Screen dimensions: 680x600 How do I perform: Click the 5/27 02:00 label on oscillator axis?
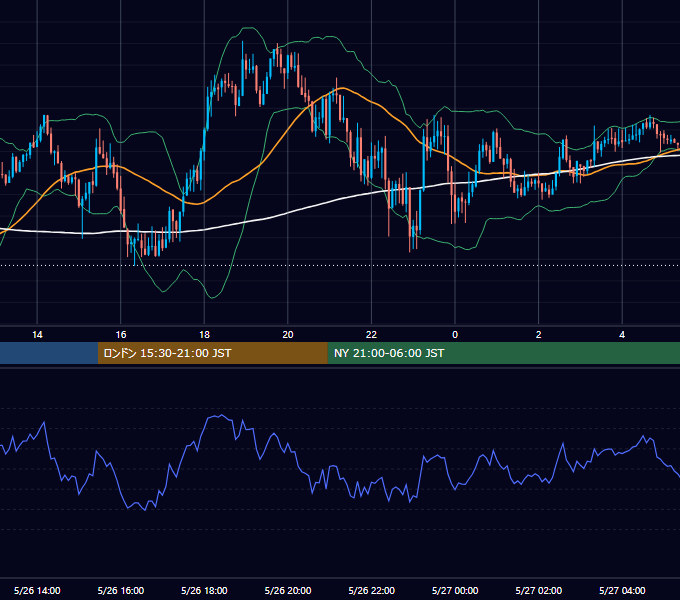[x=539, y=590]
